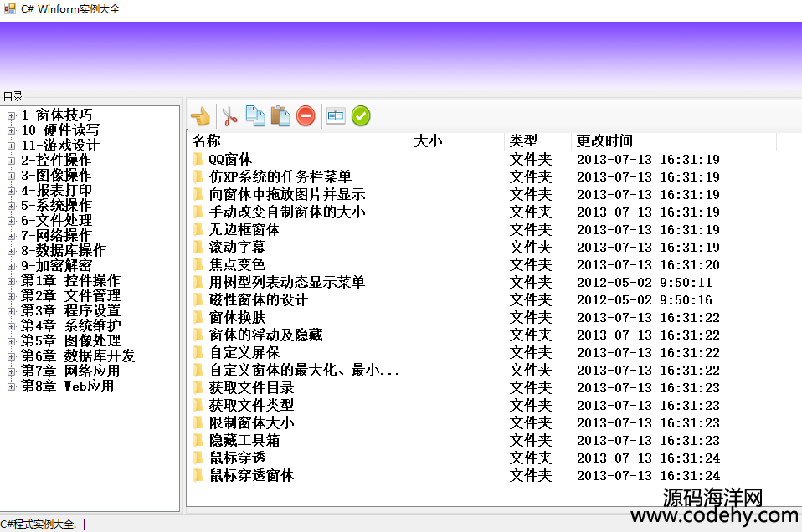This screenshot has width=802, height=532.
Task: Click the clipboard paste icon
Action: point(280,116)
